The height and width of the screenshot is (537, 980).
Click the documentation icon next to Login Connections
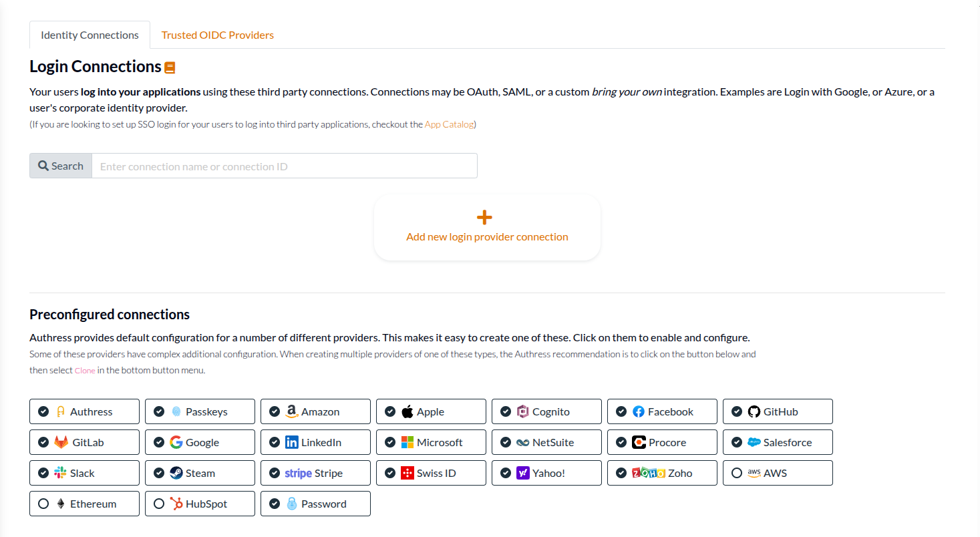(x=170, y=66)
